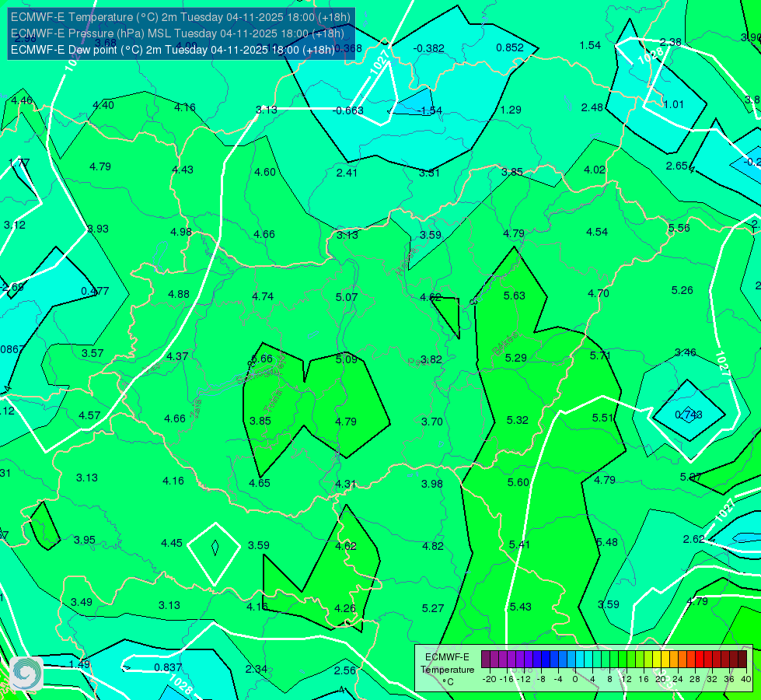Click the 0.477 temperature value
Viewport: 761px width, 700px height.
click(95, 291)
